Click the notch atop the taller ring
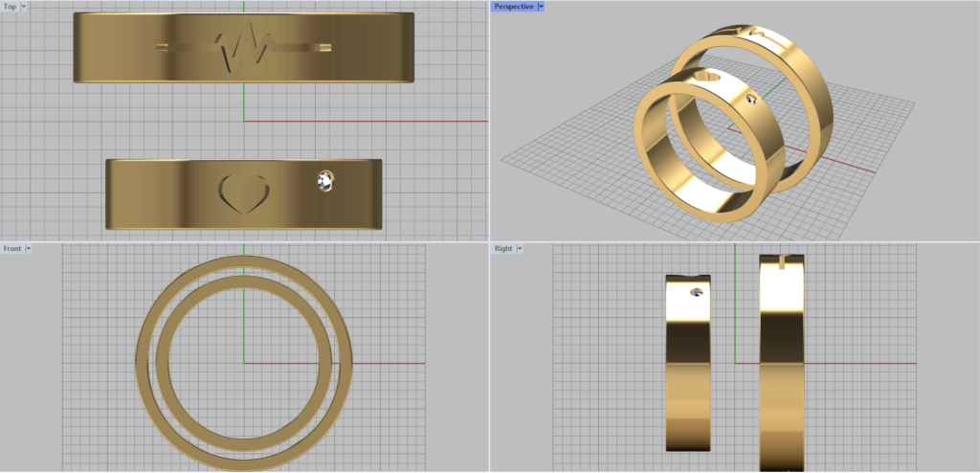 click(782, 259)
